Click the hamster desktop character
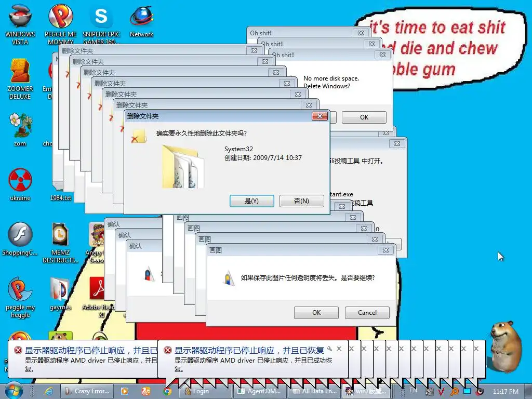The image size is (532, 399). point(507,348)
